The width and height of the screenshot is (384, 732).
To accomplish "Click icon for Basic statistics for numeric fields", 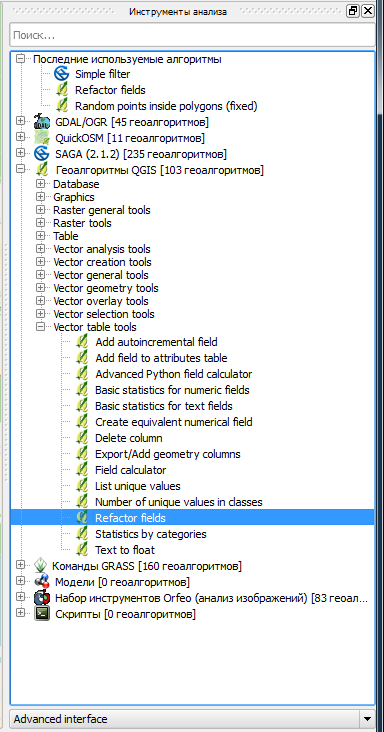I will [x=82, y=390].
